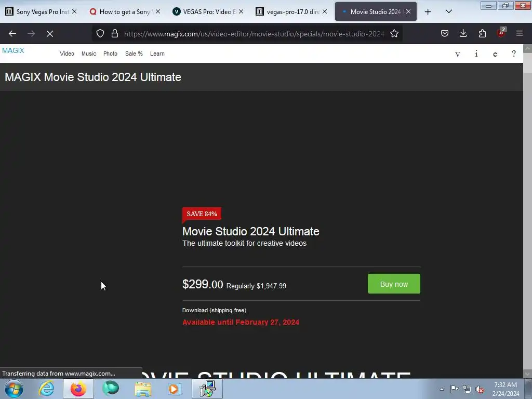Select the Movie Studio 2024 tab
532x399 pixels.
[376, 12]
